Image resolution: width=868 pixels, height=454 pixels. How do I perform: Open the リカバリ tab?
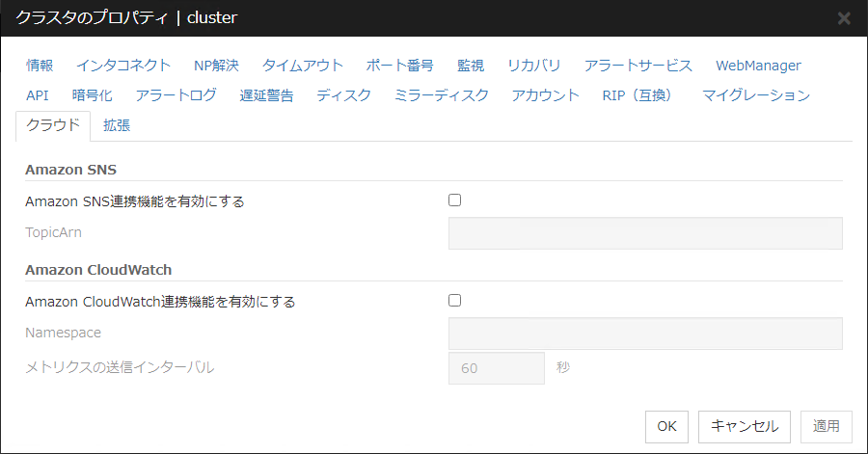click(534, 66)
